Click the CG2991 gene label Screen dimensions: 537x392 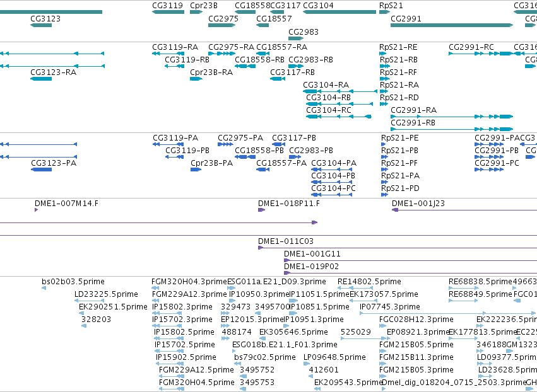coord(406,18)
